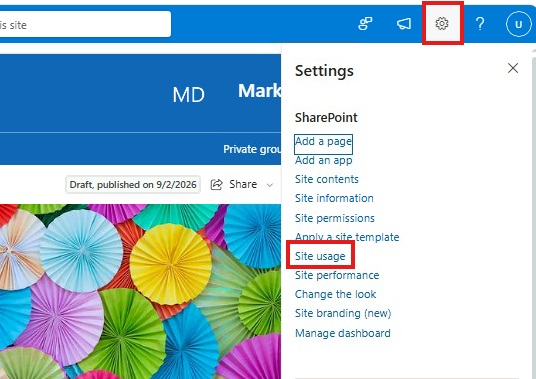Click Apply a site template link

347,237
